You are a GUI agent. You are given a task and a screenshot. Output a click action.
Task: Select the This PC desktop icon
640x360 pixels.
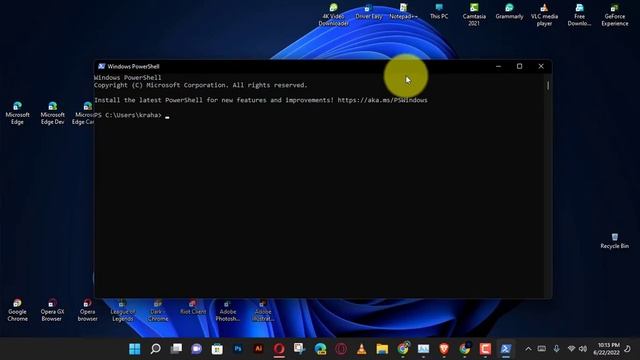(x=439, y=12)
